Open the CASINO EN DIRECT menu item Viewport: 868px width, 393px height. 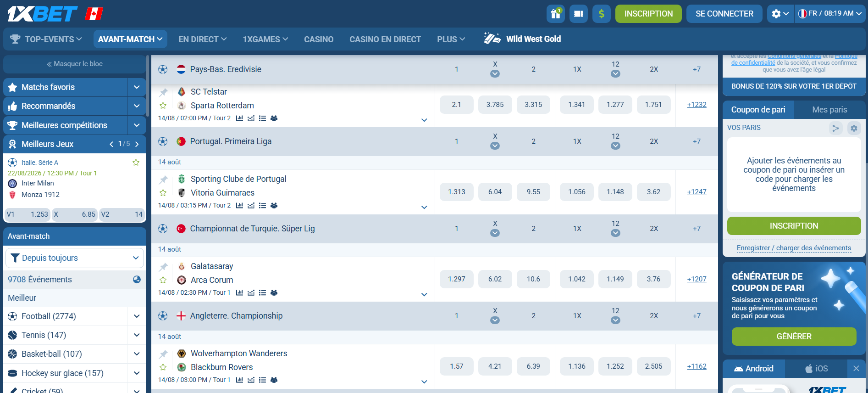click(x=385, y=39)
